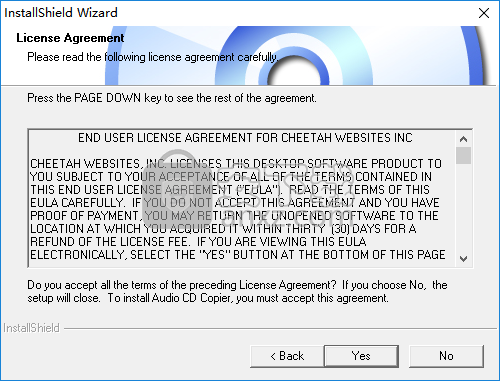This screenshot has width=500, height=381.
Task: Click empty scrollbar track below the thumb
Action: pos(463,207)
